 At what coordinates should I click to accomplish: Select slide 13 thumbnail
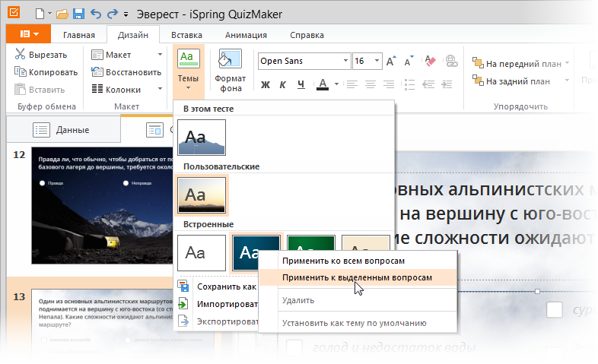[x=102, y=324]
